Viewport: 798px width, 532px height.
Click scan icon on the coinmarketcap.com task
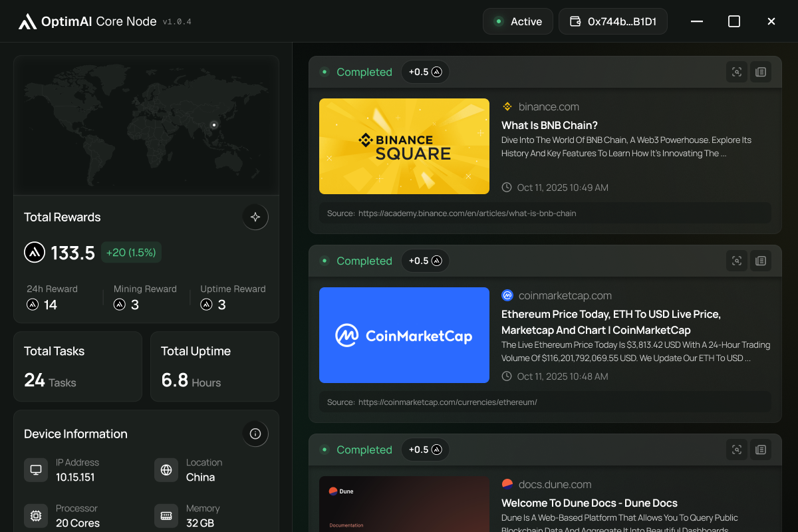coord(736,261)
